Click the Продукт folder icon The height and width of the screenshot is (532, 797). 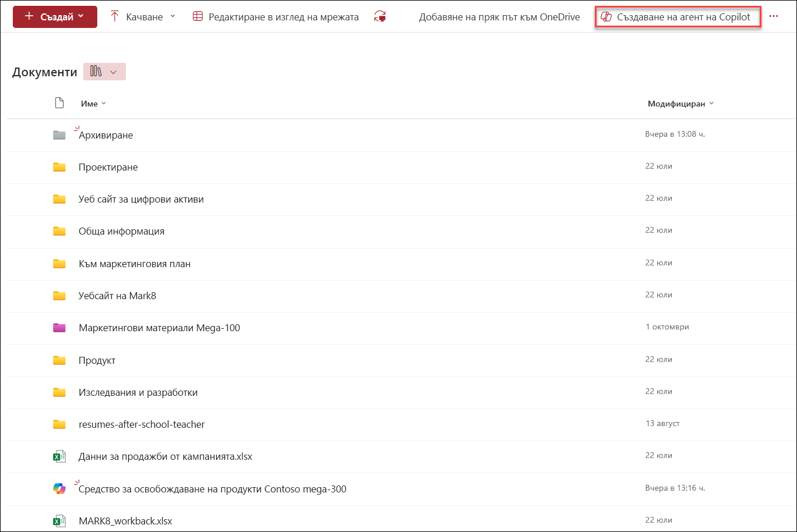59,360
